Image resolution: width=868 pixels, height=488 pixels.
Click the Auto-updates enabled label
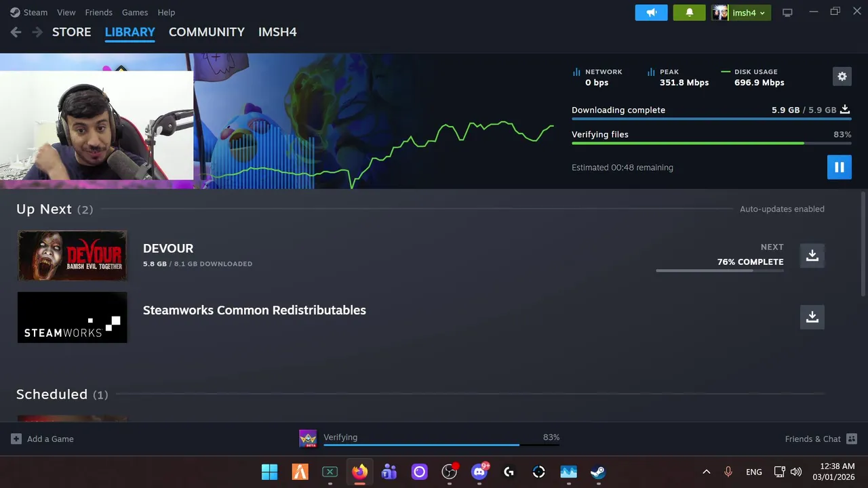point(782,209)
